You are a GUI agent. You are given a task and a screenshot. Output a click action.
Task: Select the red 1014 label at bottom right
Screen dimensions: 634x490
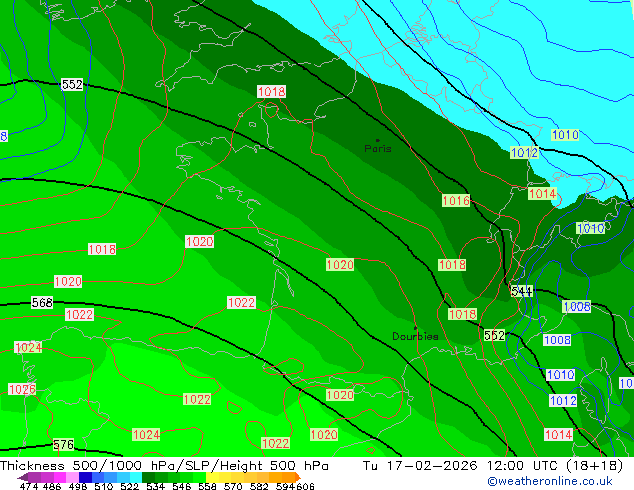click(558, 435)
